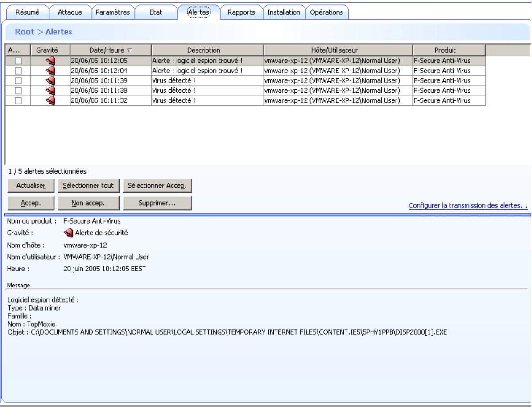Screen dimensions: 532x407
Task: Click the Nom d'hôte value vmware-xp-12
Action: coord(85,245)
